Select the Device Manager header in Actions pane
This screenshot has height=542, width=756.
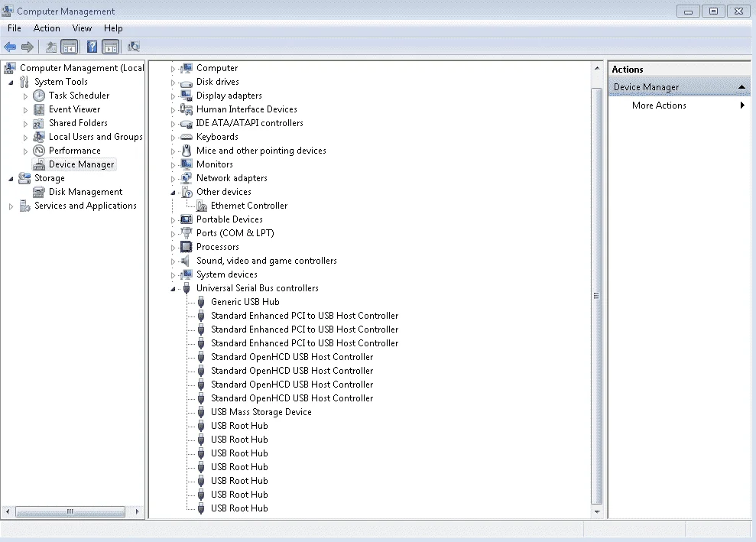680,87
